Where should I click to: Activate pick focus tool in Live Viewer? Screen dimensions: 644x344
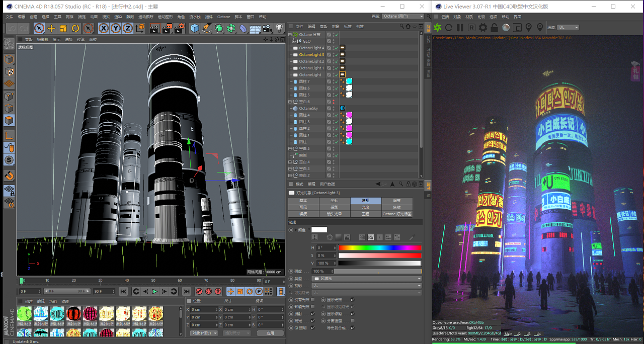[x=529, y=27]
